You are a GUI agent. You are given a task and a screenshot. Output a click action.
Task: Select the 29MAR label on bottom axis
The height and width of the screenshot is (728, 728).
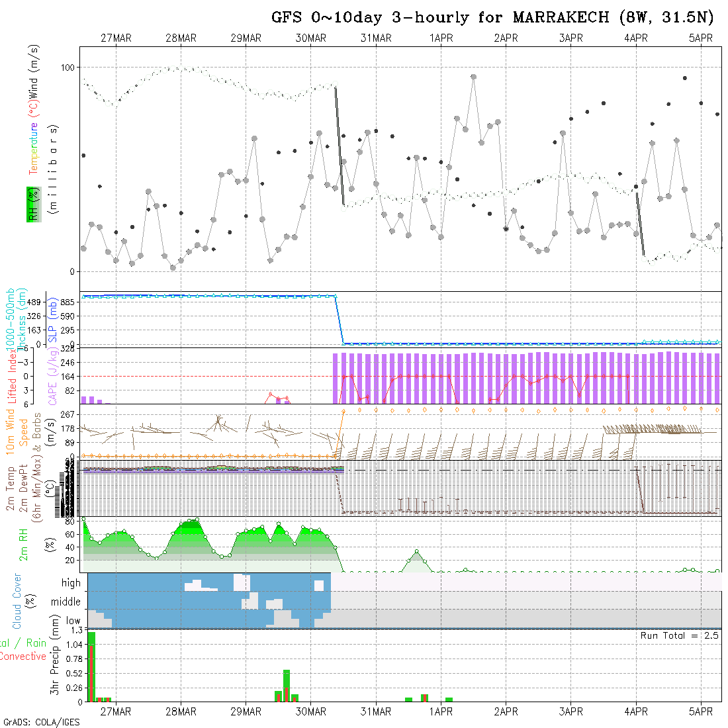click(246, 711)
